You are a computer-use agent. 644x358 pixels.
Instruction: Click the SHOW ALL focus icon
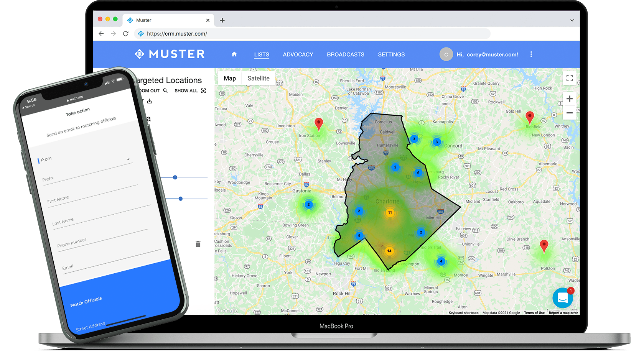(x=203, y=91)
